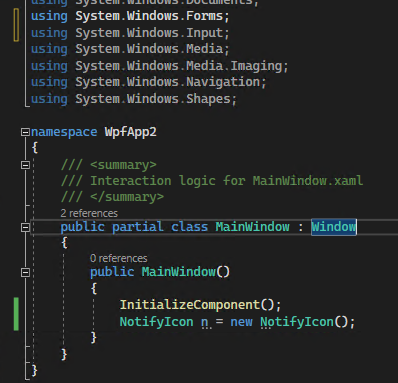Collapse the MainWindow constructor outline toggle
This screenshot has width=398, height=383.
pos(25,273)
